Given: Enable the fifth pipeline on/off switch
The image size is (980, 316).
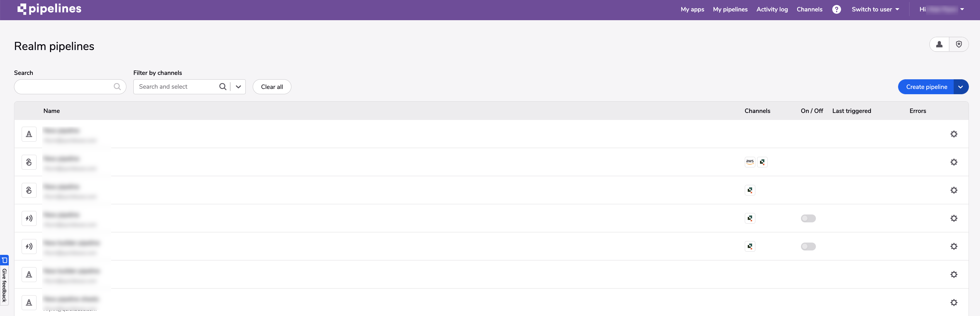Looking at the screenshot, I should pyautogui.click(x=808, y=246).
